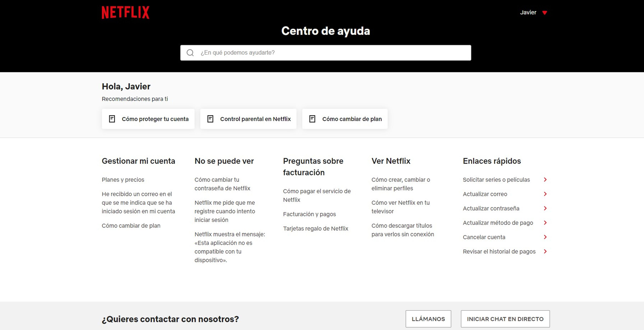This screenshot has height=330, width=644.
Task: Click red chevron beside Revisar el historial de pagos
Action: click(x=545, y=251)
